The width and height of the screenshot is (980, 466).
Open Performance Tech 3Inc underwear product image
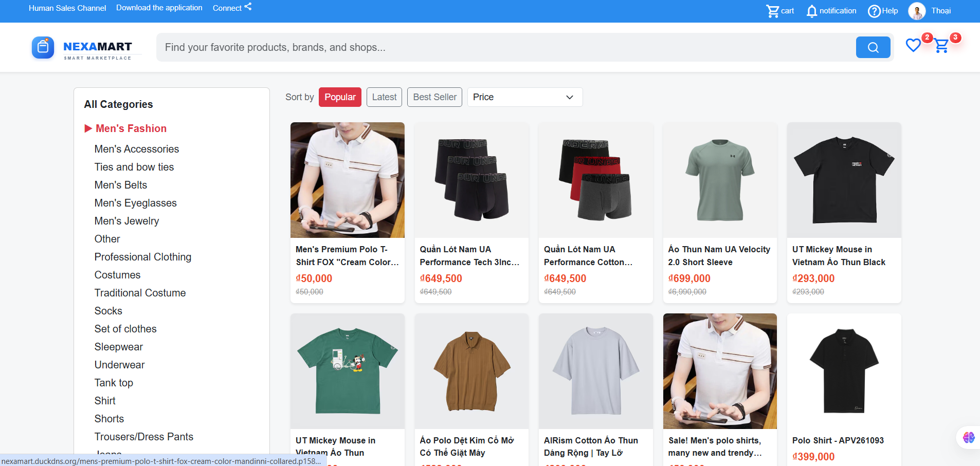471,180
